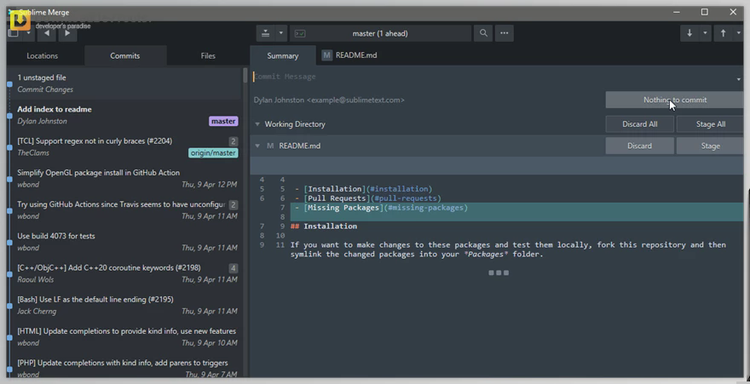Image resolution: width=750 pixels, height=384 pixels.
Task: Click the file count badge on the TCL commit
Action: (233, 141)
